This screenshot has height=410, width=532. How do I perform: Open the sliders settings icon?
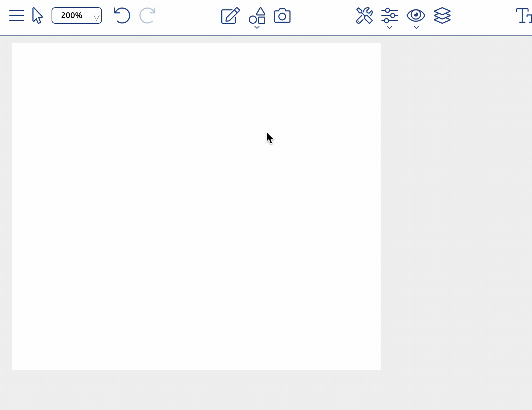pyautogui.click(x=389, y=15)
